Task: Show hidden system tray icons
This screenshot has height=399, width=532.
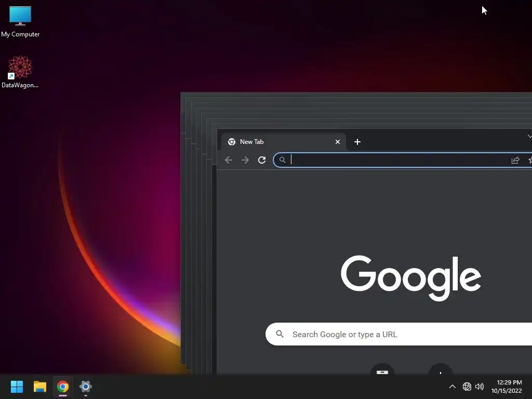Action: (x=453, y=387)
